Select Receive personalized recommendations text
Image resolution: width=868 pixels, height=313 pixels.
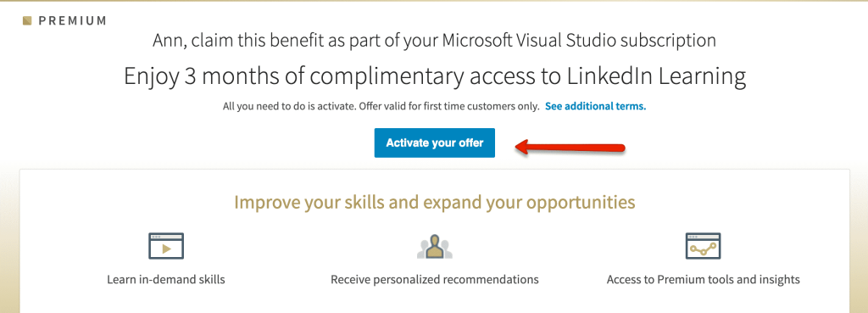pos(435,279)
